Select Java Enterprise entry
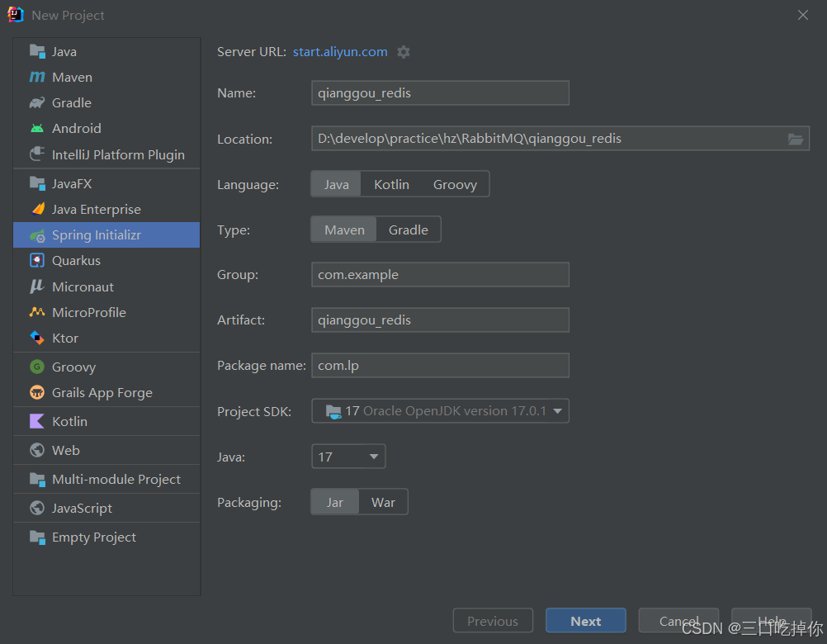 tap(106, 210)
